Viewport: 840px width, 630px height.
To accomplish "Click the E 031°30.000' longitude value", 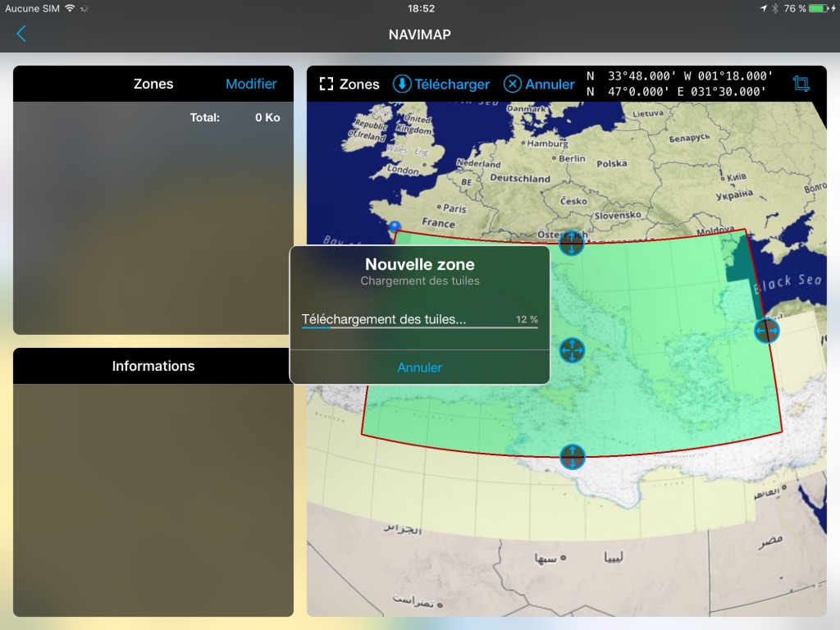I will click(721, 92).
